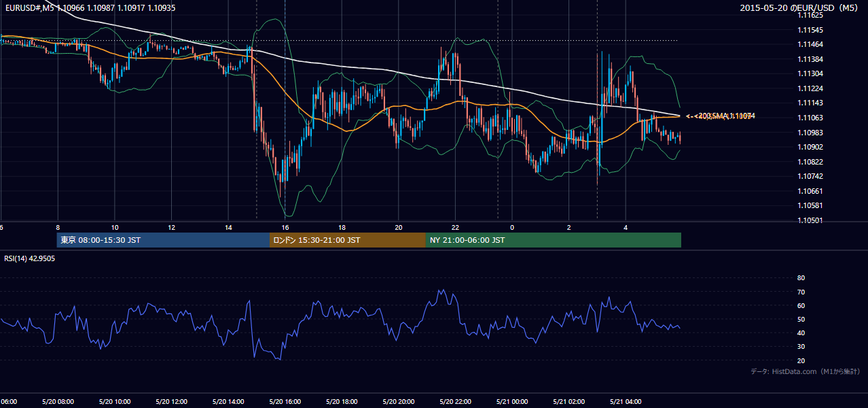Click the 5/20 08:00 time axis label
Viewport: 868px width, 408px height.
[58, 401]
